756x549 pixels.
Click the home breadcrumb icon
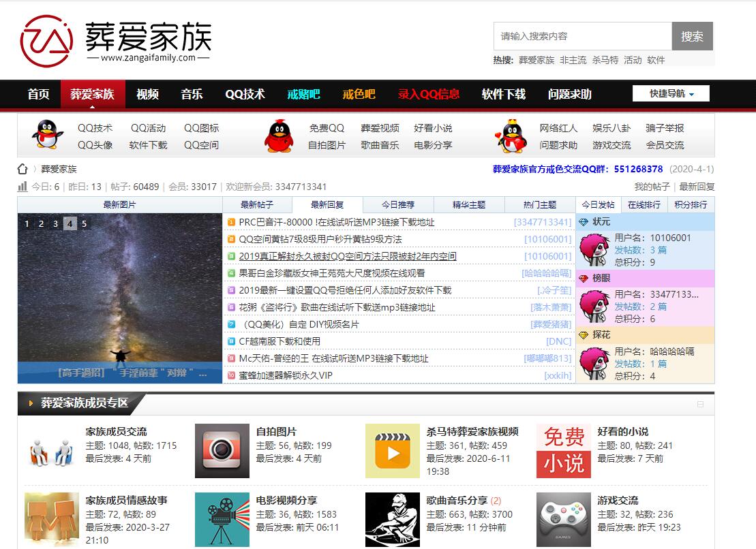click(22, 169)
